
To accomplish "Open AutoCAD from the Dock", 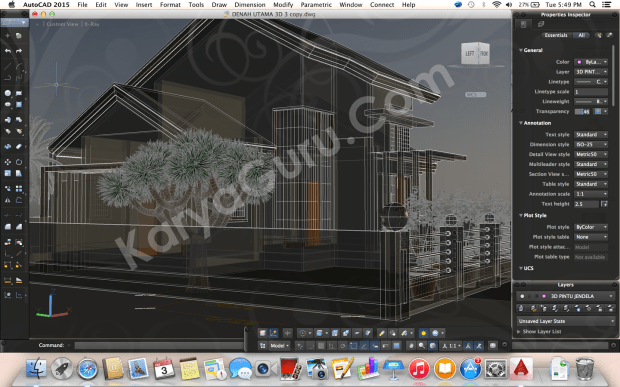I will [521, 368].
